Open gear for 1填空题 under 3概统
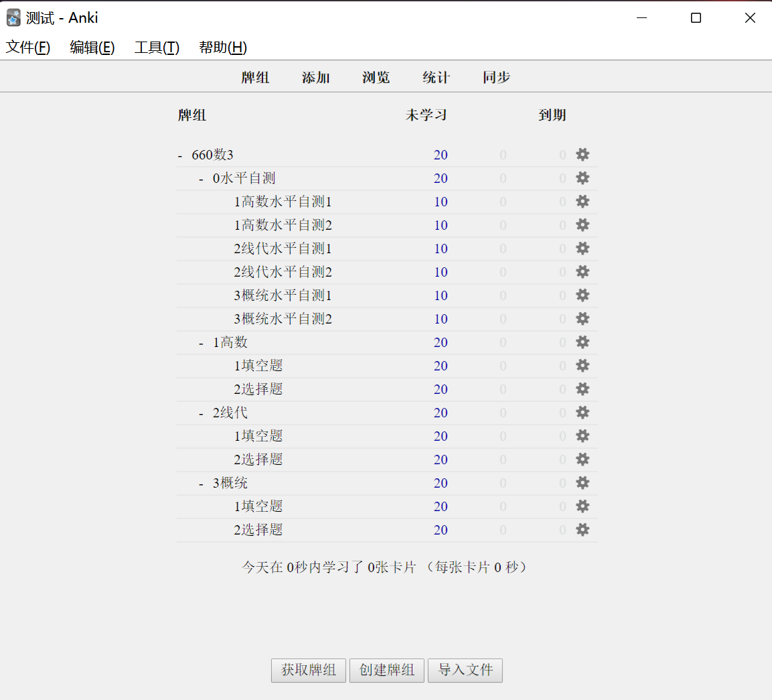The height and width of the screenshot is (700, 772). (x=583, y=506)
